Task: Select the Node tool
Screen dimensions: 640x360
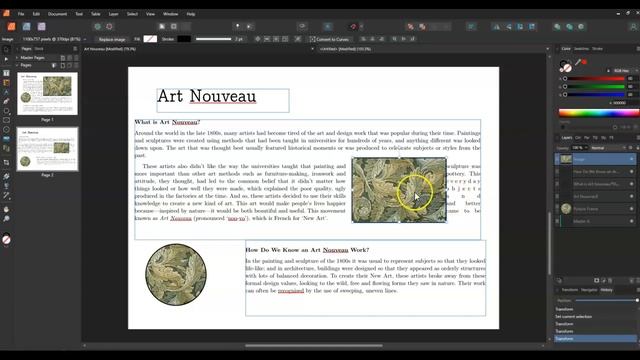Action: pos(6,60)
